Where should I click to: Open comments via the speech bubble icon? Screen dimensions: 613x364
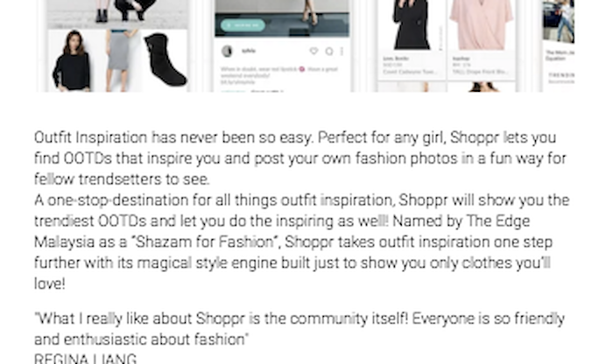pyautogui.click(x=329, y=51)
